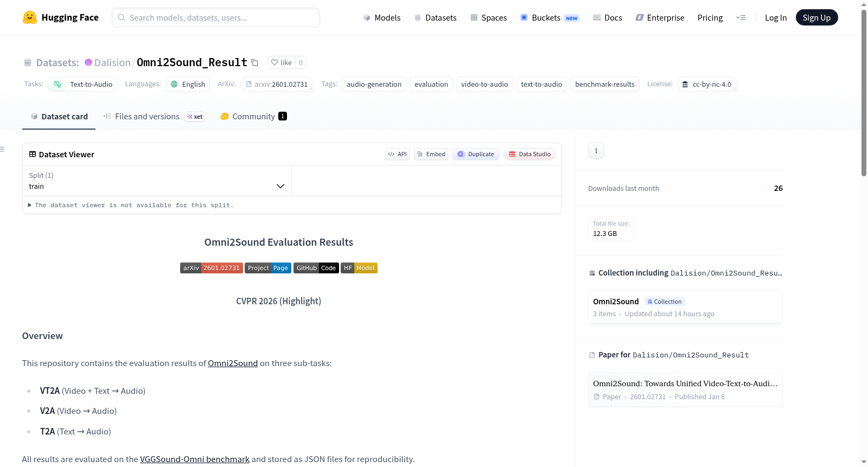Copy dataset name with the copy icon

[254, 62]
